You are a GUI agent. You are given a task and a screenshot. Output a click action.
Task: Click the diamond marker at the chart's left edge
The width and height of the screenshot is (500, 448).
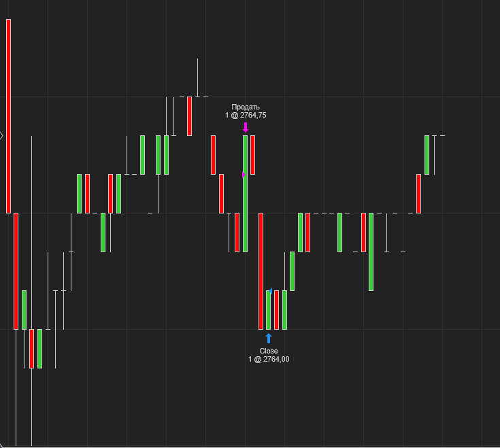[1, 135]
